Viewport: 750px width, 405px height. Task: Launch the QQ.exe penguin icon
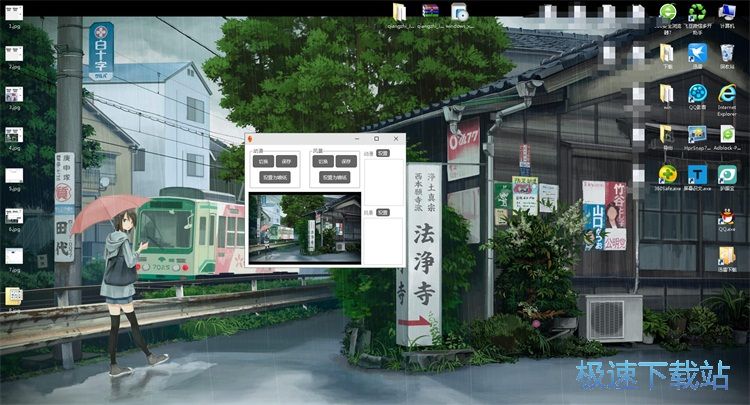pos(727,219)
